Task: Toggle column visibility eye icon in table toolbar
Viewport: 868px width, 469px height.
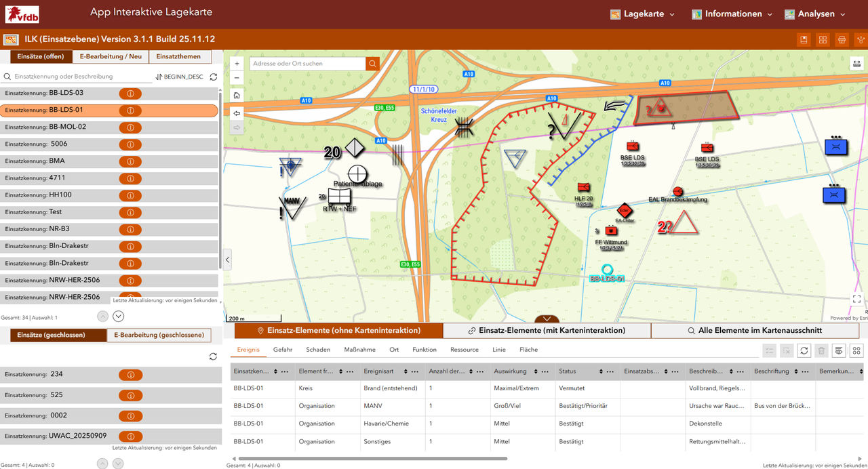Action: (x=839, y=350)
